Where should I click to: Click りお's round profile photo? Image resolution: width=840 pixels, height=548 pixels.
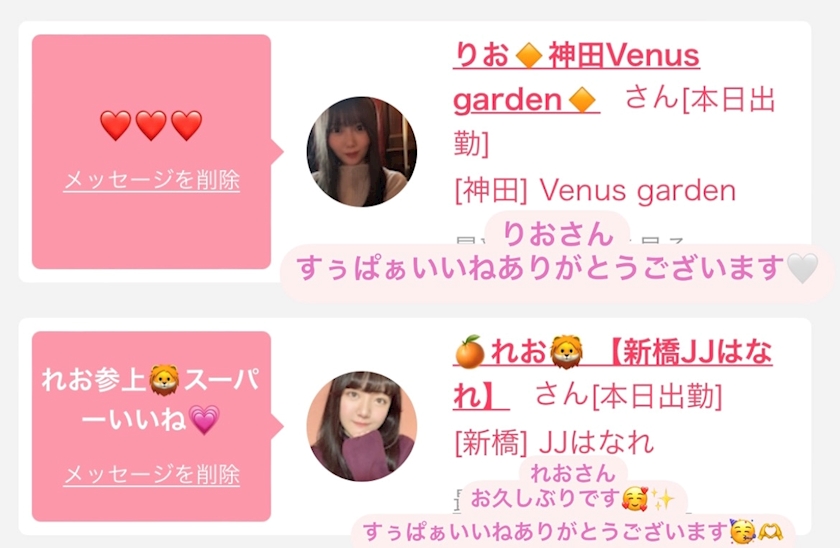tap(362, 152)
